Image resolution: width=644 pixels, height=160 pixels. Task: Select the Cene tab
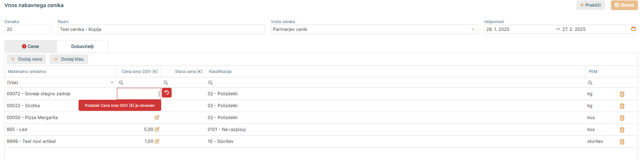(31, 47)
